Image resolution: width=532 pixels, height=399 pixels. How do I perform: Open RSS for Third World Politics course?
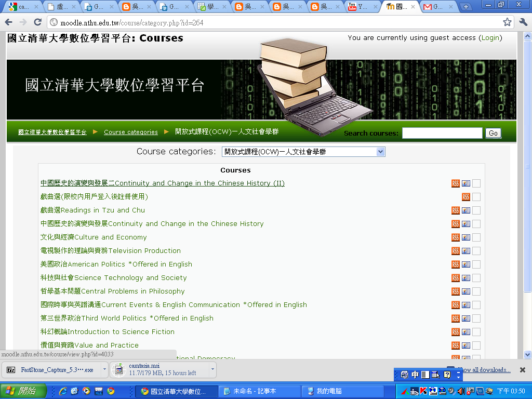pos(455,318)
